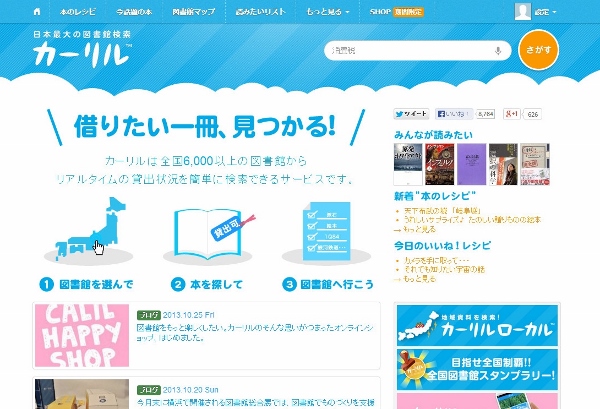Image resolution: width=600 pixels, height=409 pixels.
Task: Open blog post dated 2013.10.25 Fri
Action: pyautogui.click(x=255, y=333)
